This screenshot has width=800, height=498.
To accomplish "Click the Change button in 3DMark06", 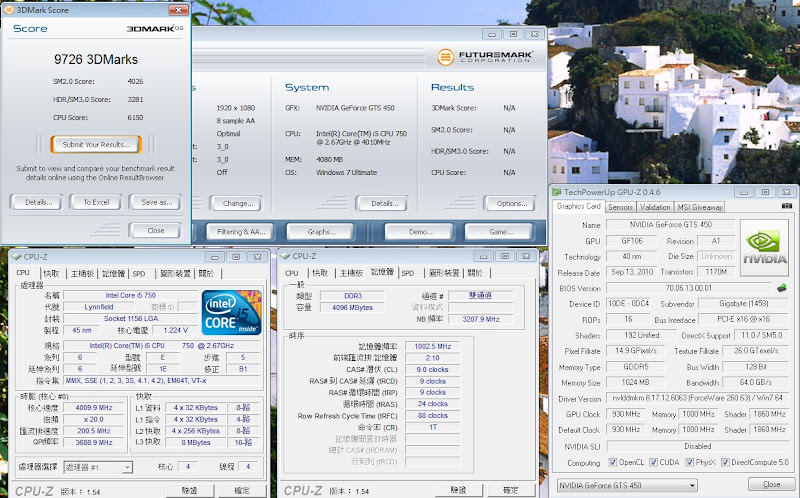I will click(236, 203).
